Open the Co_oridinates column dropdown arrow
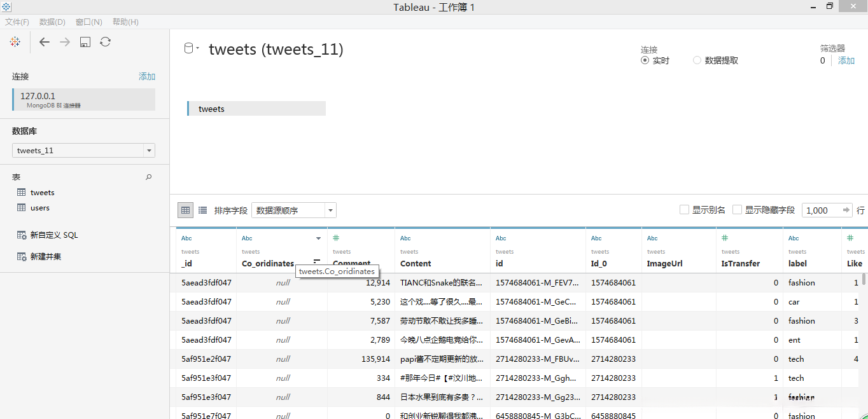The image size is (868, 419). pos(318,238)
